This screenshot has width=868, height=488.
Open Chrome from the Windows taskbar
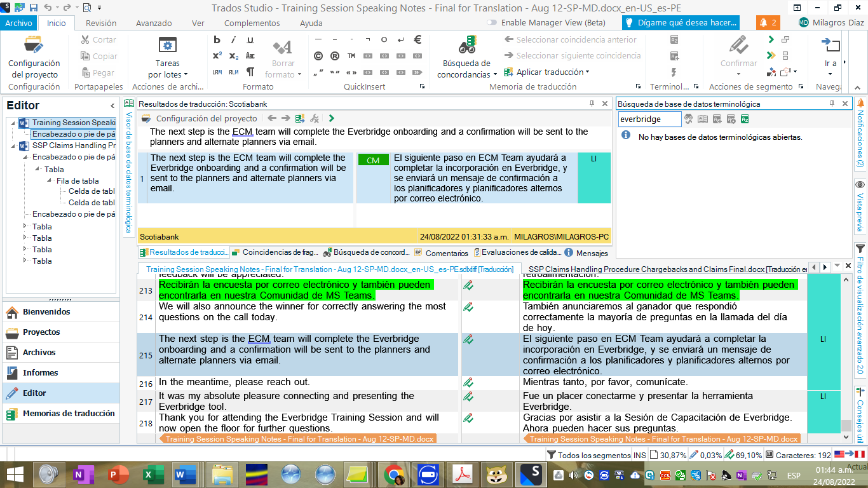pos(395,474)
